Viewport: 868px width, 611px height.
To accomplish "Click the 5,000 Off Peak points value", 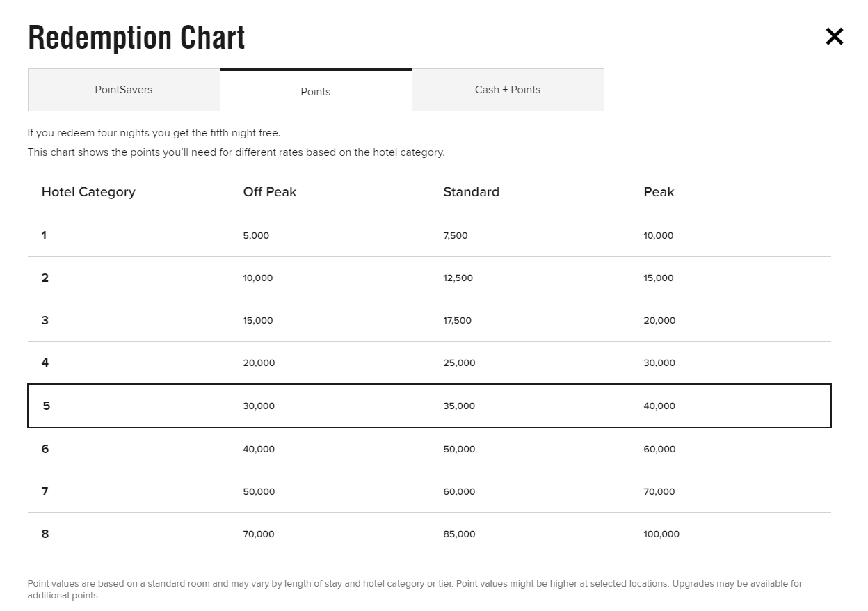I will tap(256, 235).
